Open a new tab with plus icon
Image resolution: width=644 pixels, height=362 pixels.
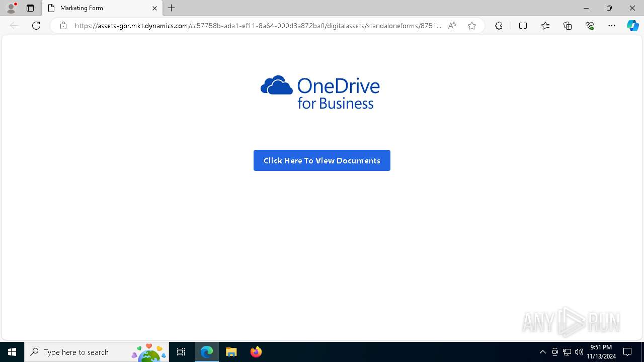click(x=172, y=8)
